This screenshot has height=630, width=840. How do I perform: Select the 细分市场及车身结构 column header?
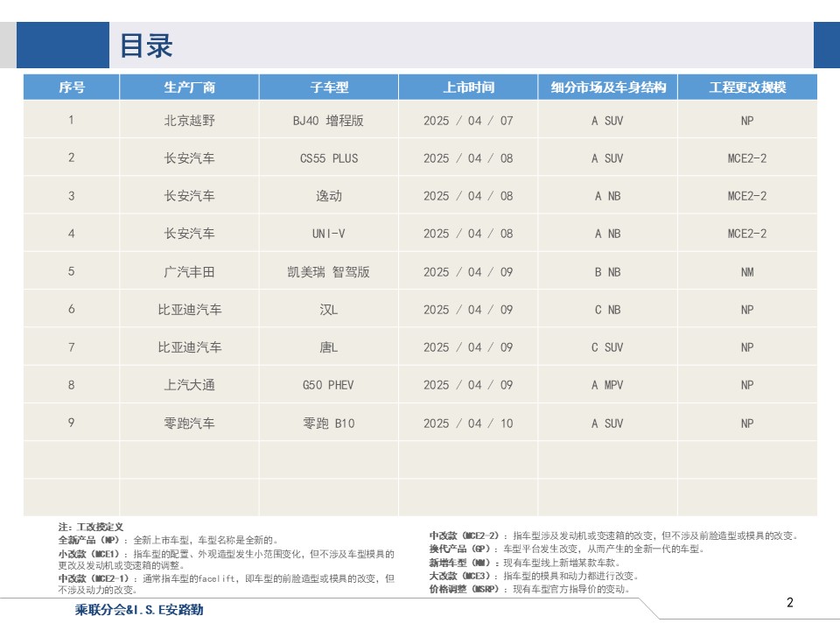607,87
